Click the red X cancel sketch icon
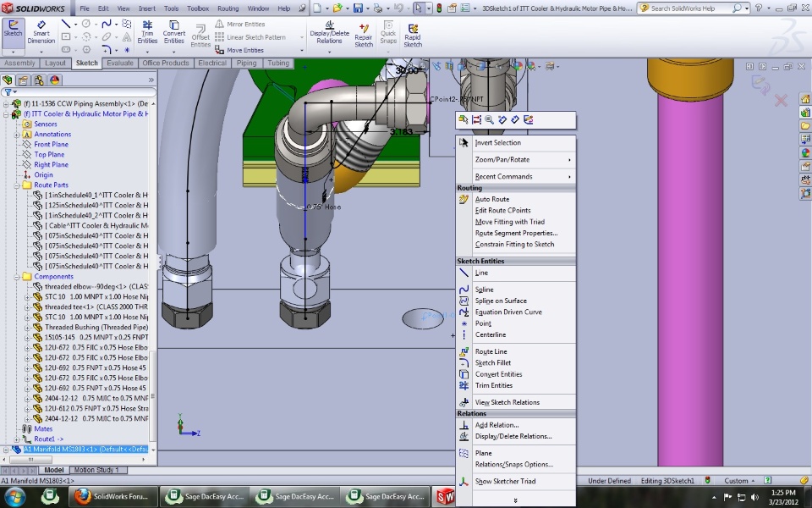 click(x=781, y=100)
